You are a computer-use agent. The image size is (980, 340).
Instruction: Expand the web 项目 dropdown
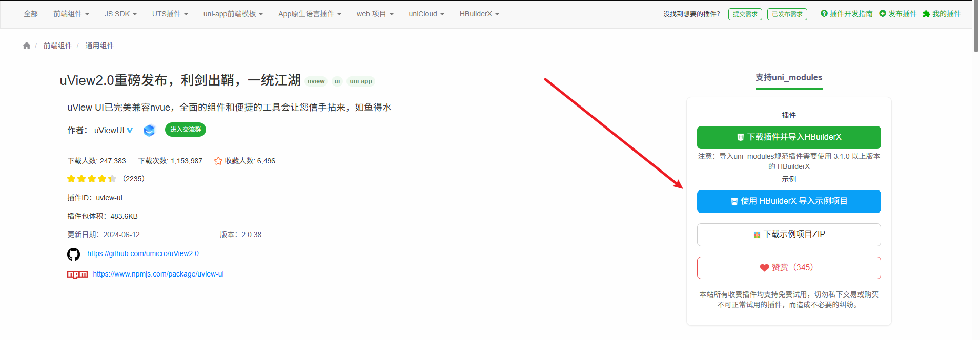pyautogui.click(x=375, y=14)
